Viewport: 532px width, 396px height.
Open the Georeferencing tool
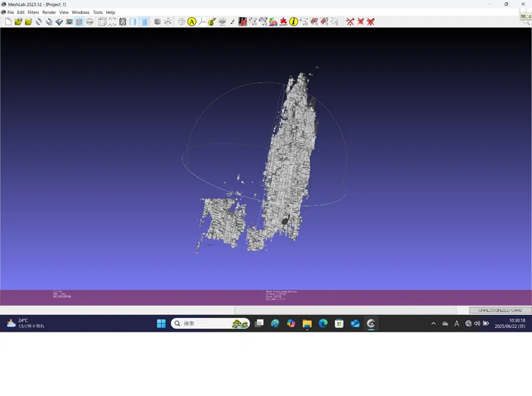tap(283, 22)
